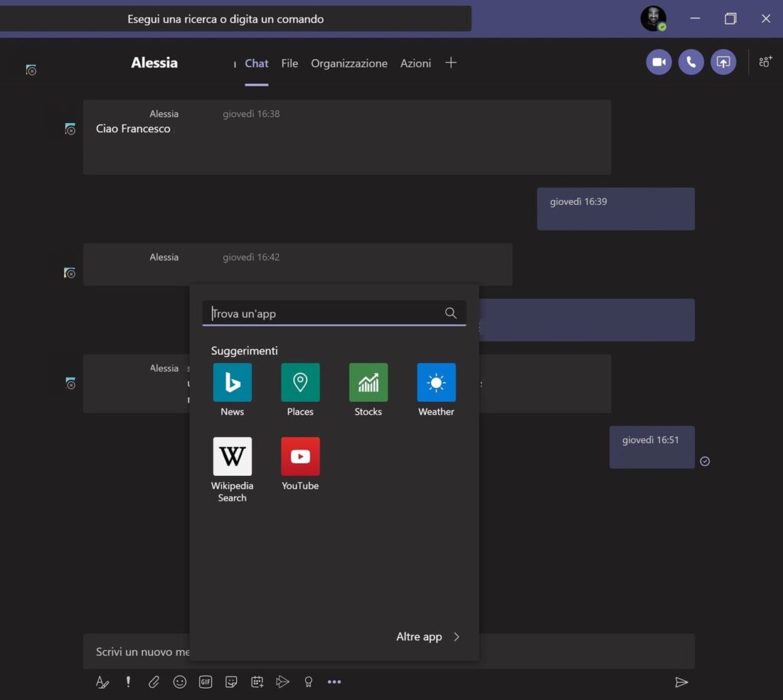The image size is (783, 700).
Task: Click the Scrivi un nuovo messaggio box
Action: coord(388,651)
